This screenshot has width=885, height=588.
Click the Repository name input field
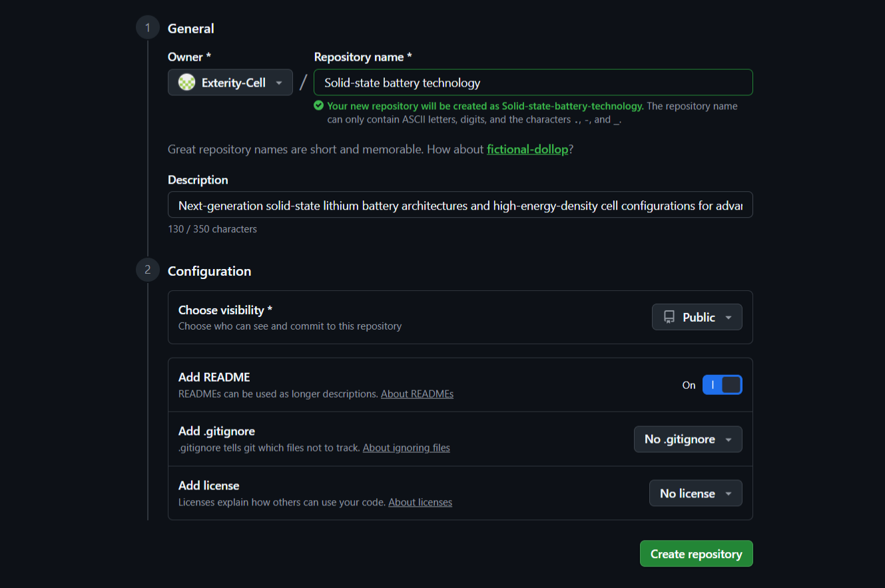tap(533, 83)
